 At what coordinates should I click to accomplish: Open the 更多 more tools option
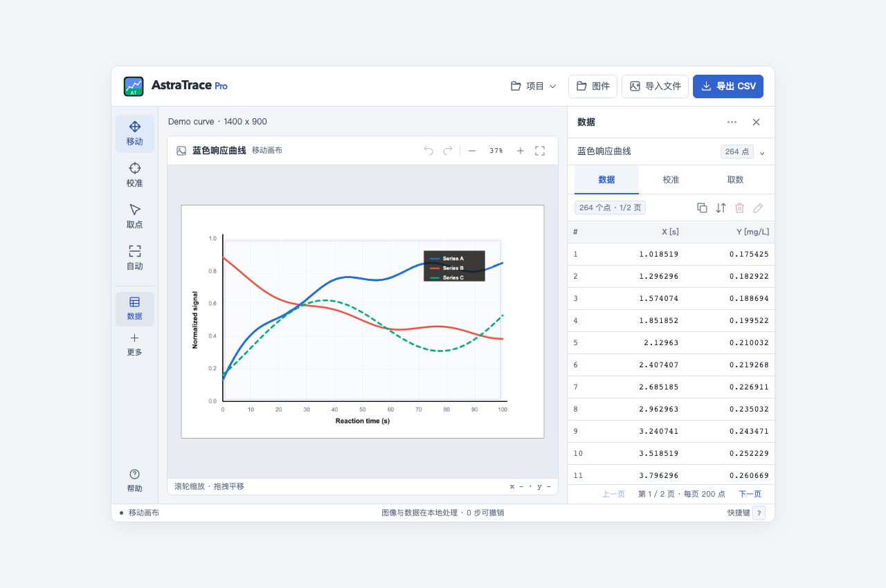pos(135,344)
